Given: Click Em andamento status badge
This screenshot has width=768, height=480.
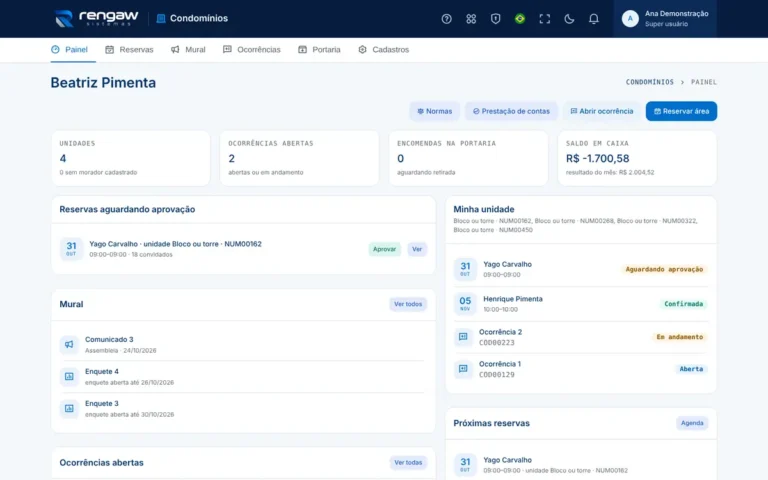Looking at the screenshot, I should (679, 337).
